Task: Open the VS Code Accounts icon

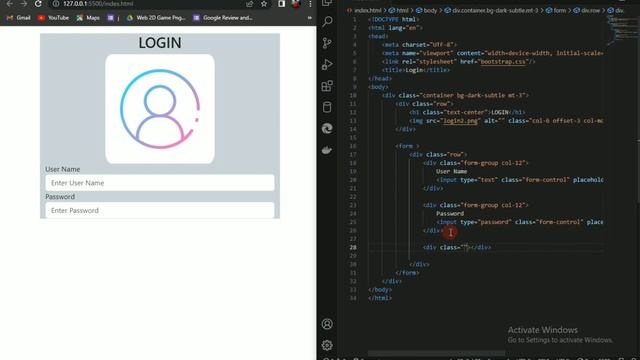Action: click(x=327, y=324)
